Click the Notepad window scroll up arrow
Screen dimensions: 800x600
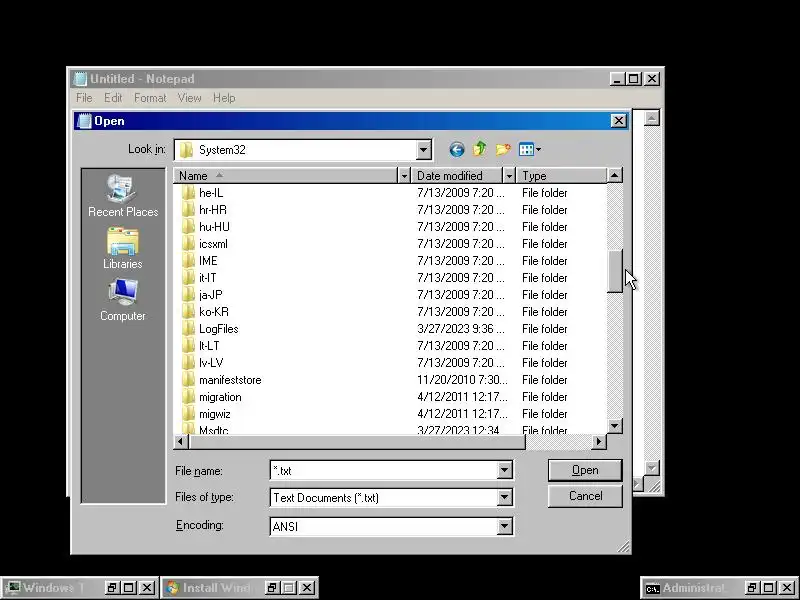tap(652, 118)
